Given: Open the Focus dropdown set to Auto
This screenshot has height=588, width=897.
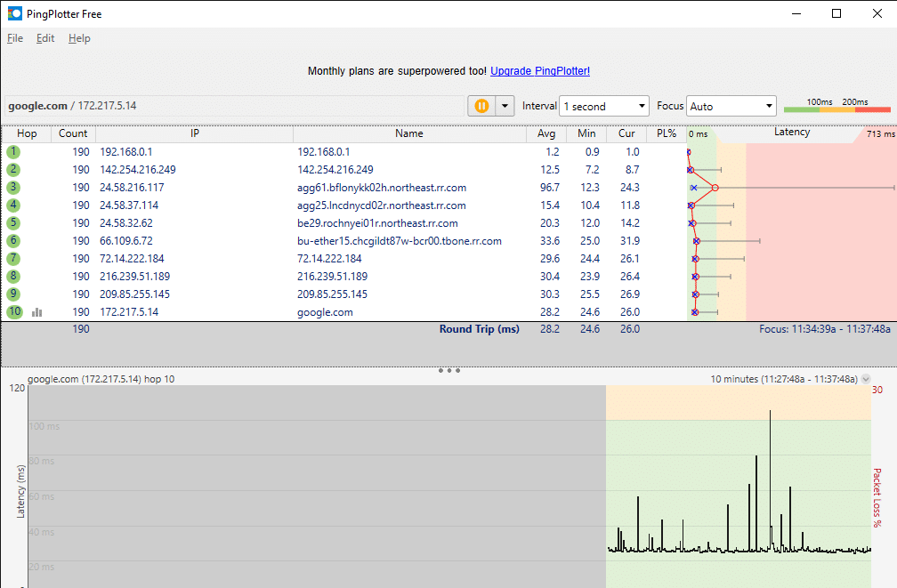Looking at the screenshot, I should point(731,105).
